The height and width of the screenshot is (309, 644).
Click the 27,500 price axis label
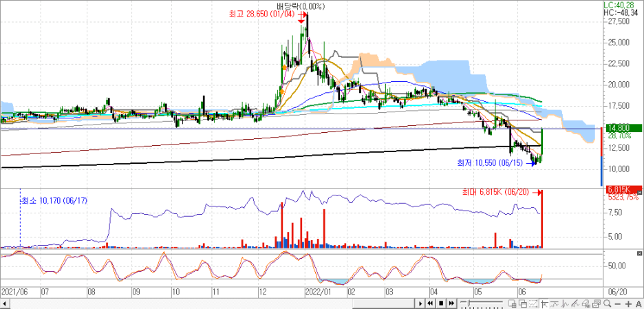[x=619, y=21]
